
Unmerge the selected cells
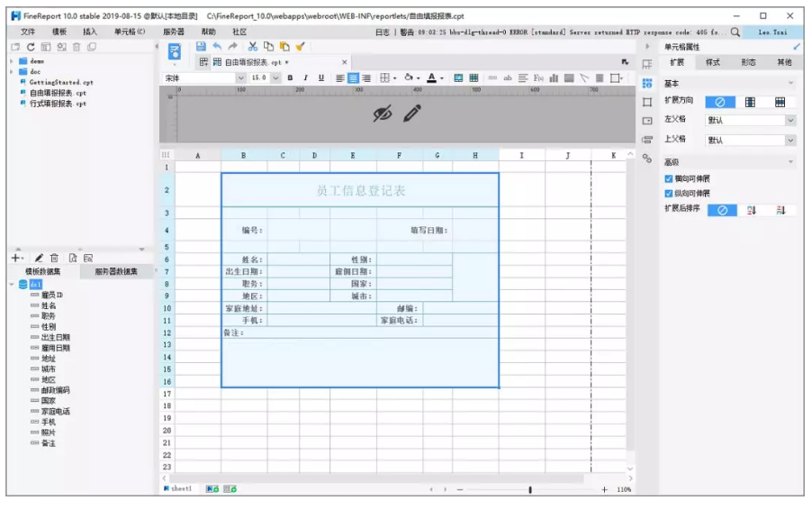pos(474,78)
